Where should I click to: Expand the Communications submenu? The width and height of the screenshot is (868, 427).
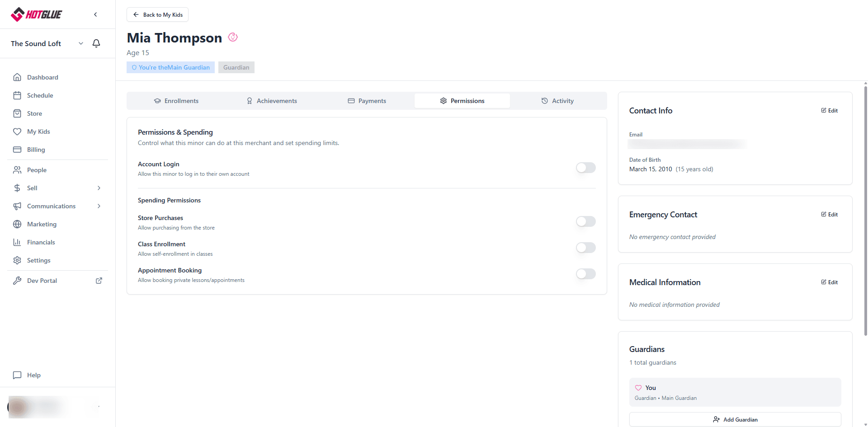coord(99,206)
